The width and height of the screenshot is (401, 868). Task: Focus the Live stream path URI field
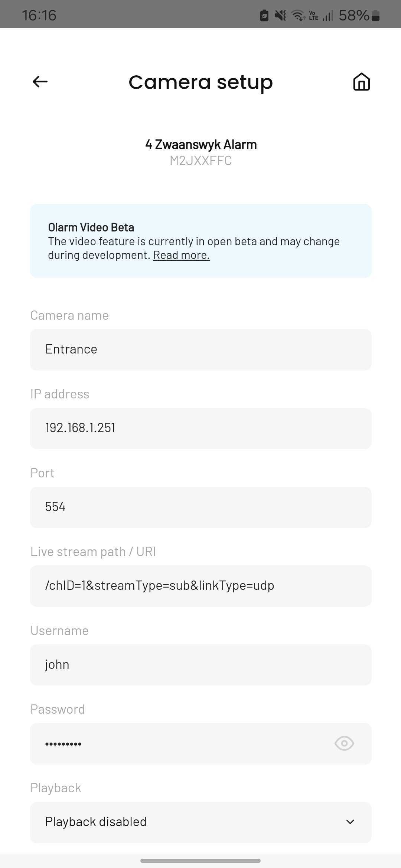(x=201, y=586)
